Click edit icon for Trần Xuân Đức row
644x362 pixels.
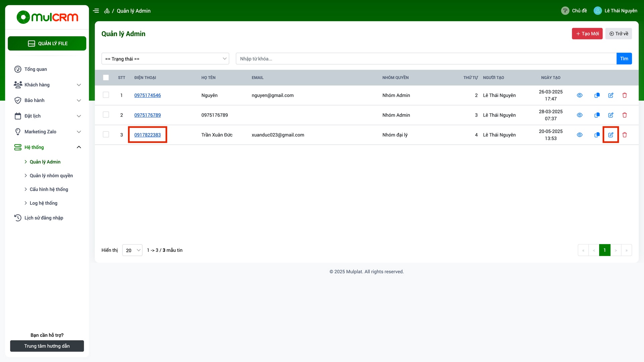tap(610, 135)
